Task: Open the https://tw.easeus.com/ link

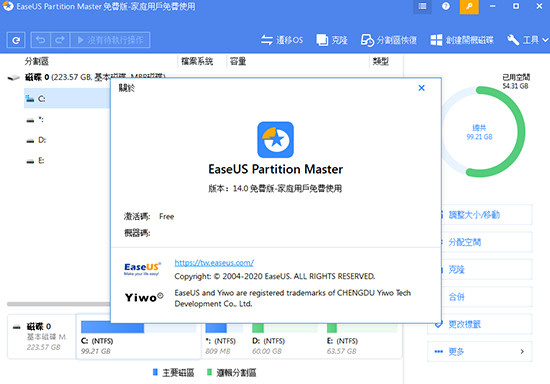Action: [214, 263]
